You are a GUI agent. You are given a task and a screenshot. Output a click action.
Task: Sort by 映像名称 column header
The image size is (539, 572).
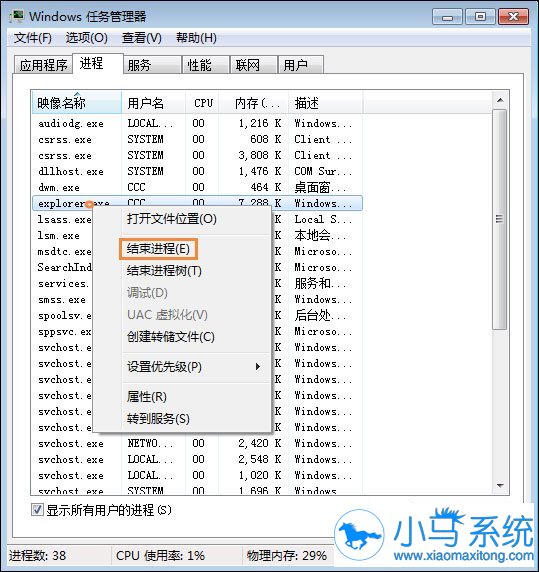[x=76, y=103]
